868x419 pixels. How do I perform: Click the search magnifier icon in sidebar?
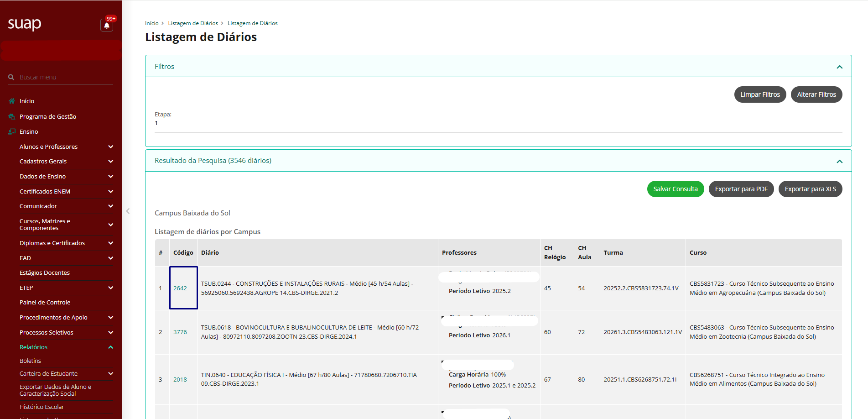coord(11,77)
